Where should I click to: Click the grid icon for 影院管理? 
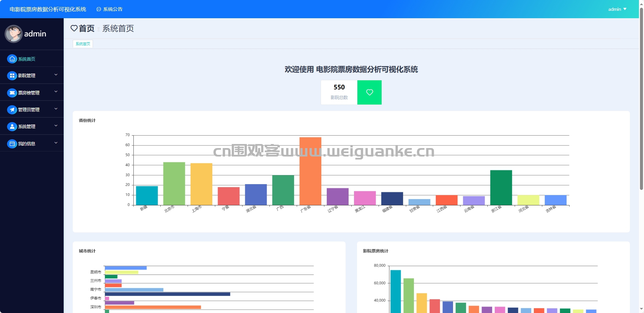[x=12, y=76]
